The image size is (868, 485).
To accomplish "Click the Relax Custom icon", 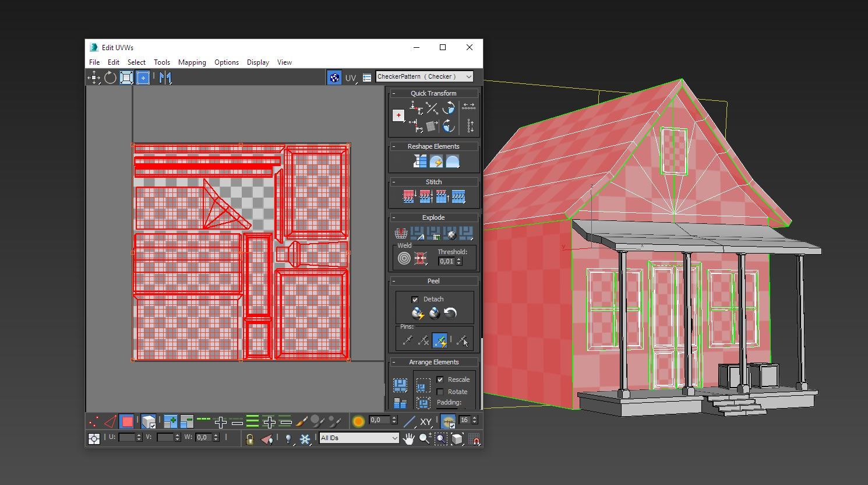I will coord(452,162).
